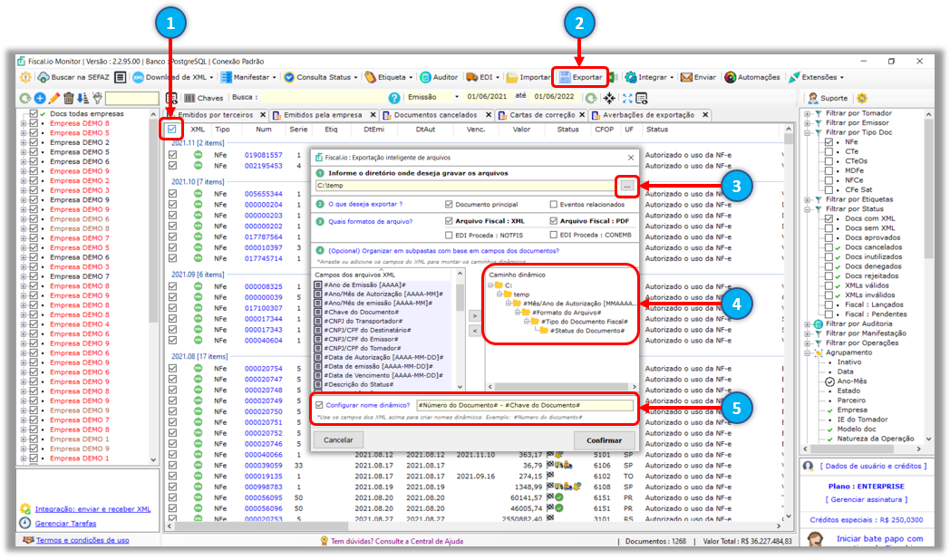
Task: Click the EDI truck icon
Action: [x=472, y=78]
